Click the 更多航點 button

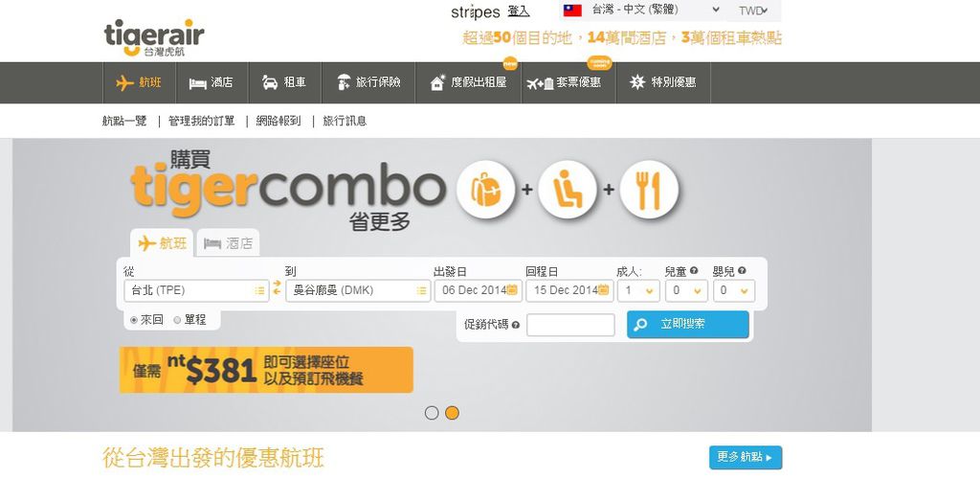pyautogui.click(x=745, y=457)
